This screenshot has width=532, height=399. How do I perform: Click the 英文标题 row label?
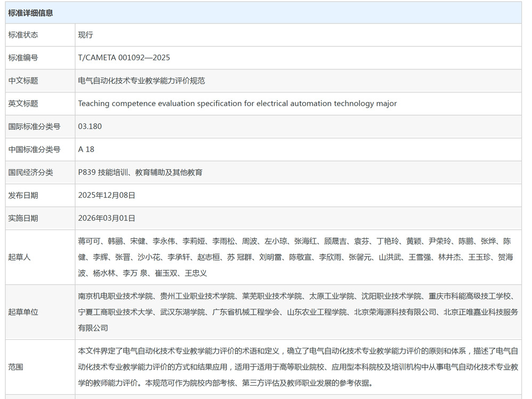pos(23,104)
